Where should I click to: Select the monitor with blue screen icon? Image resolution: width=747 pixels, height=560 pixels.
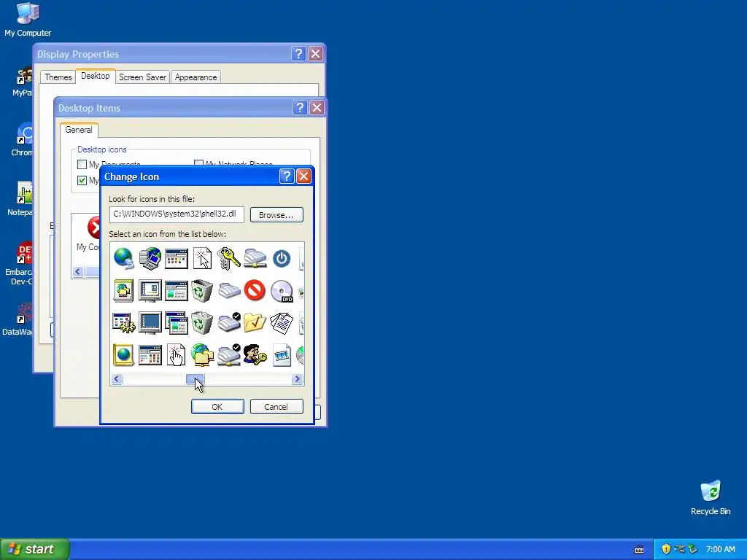[x=150, y=323]
